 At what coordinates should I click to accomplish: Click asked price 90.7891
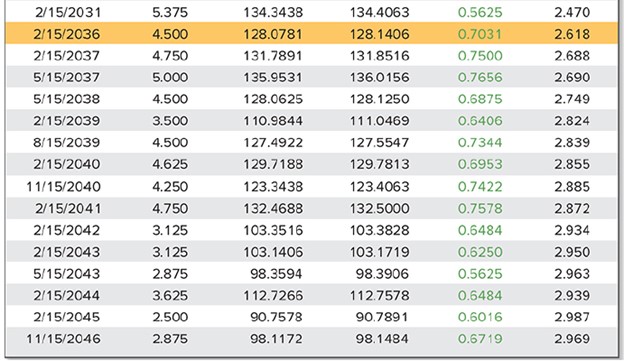[x=382, y=317]
